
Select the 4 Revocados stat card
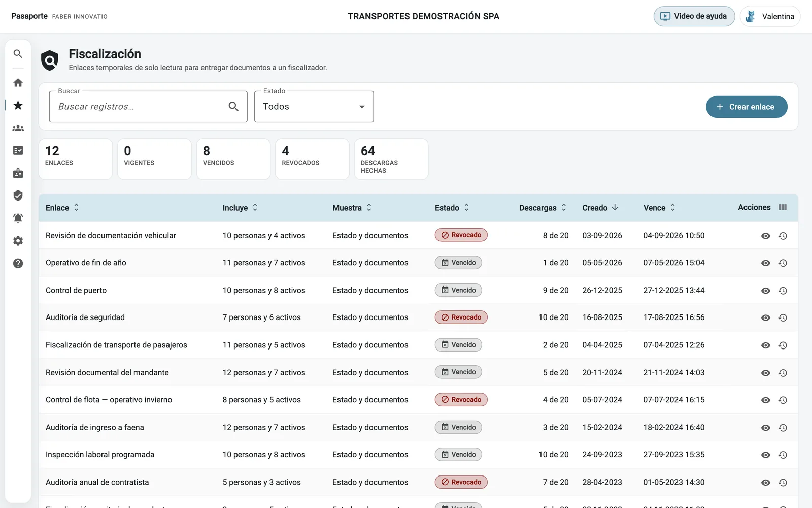coord(312,159)
